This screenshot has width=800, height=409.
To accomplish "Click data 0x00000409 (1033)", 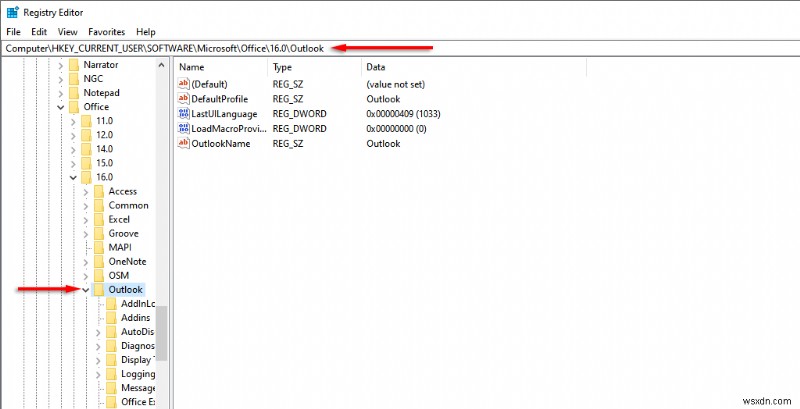I will coord(403,114).
